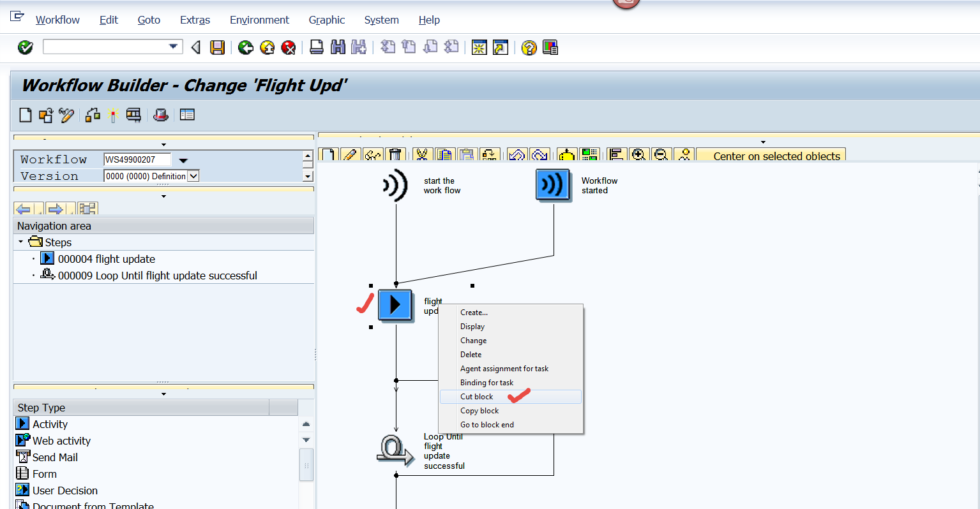
Task: Click the Customize local layout icon
Action: pos(550,47)
